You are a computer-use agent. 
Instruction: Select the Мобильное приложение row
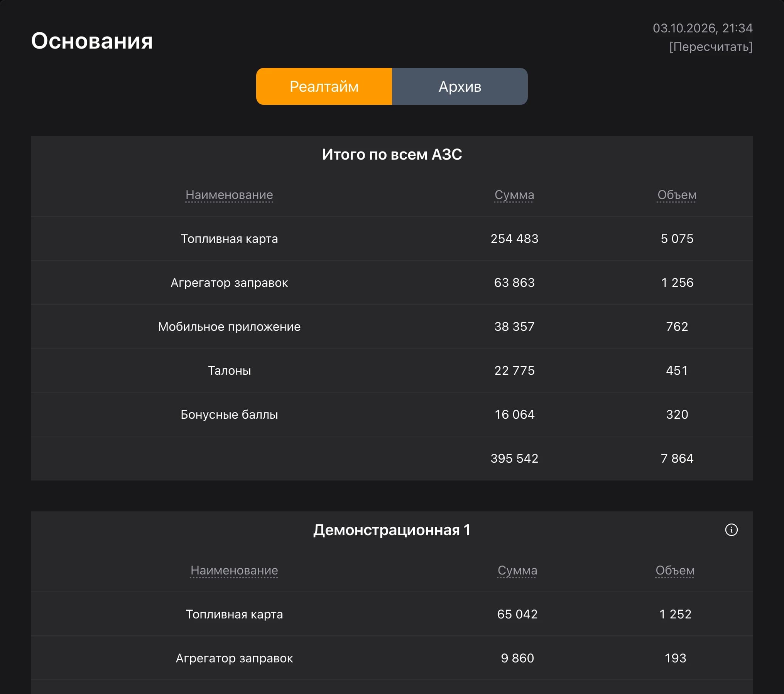[392, 327]
